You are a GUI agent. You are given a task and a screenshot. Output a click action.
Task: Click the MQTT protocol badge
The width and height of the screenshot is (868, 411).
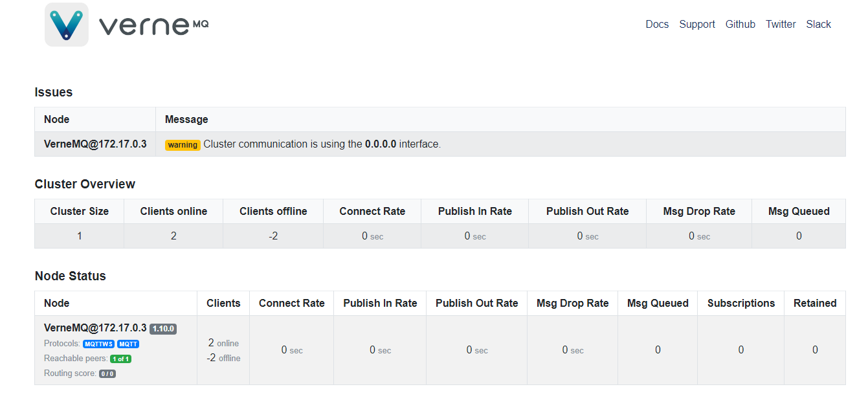click(128, 344)
